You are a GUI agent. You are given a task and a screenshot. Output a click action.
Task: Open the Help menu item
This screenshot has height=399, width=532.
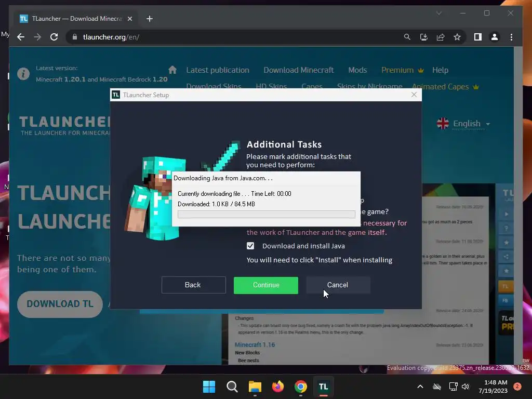coord(440,70)
